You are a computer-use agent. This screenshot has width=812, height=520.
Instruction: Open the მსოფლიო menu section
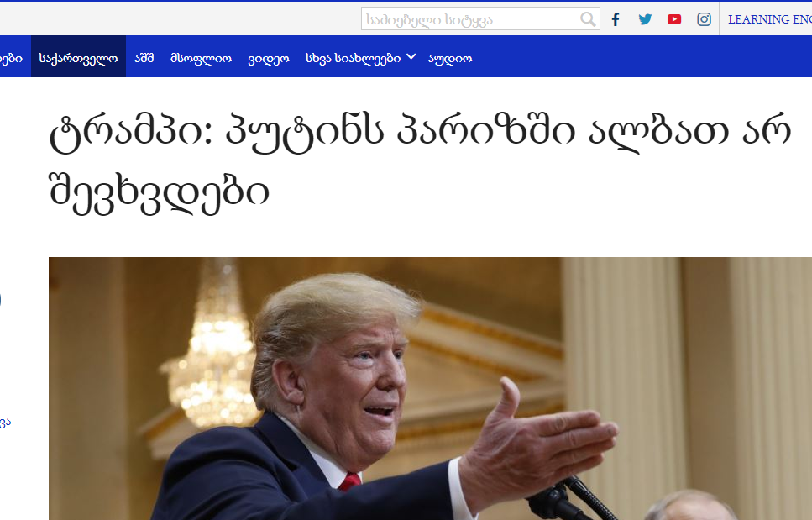point(201,59)
